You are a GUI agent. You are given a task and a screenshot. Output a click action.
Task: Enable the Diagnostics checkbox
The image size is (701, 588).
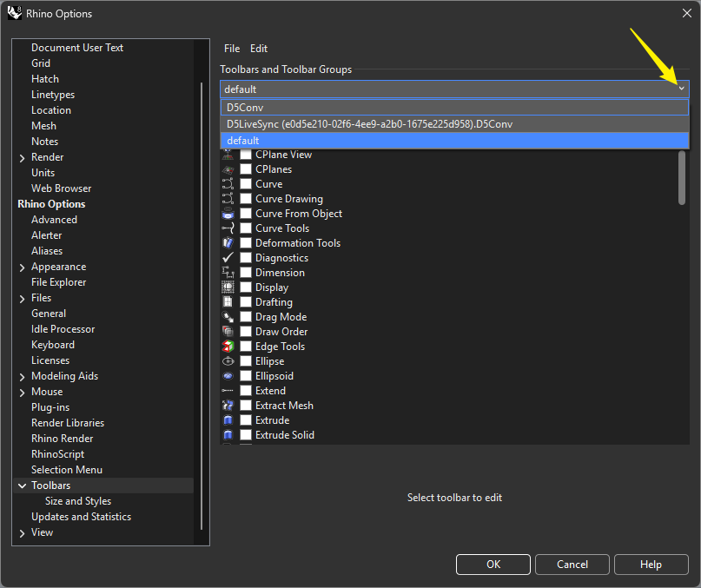[246, 258]
